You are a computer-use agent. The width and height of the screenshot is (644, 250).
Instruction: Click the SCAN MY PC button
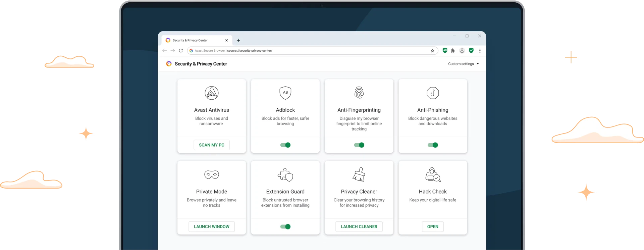click(x=212, y=145)
